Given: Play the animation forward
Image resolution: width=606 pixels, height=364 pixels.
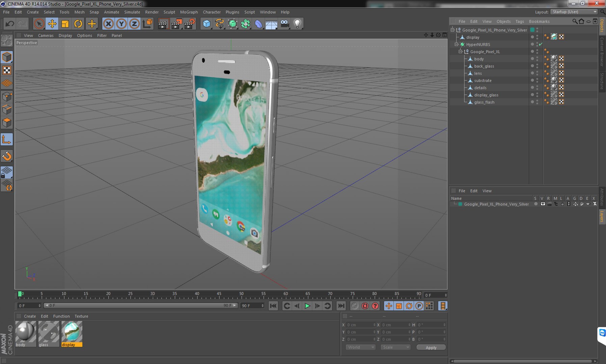Looking at the screenshot, I should point(307,306).
